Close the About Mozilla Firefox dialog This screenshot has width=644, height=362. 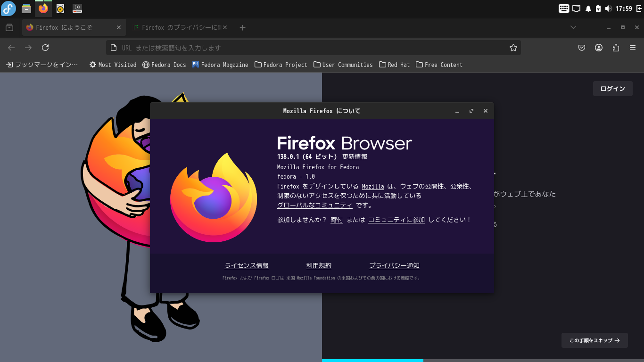pyautogui.click(x=486, y=111)
